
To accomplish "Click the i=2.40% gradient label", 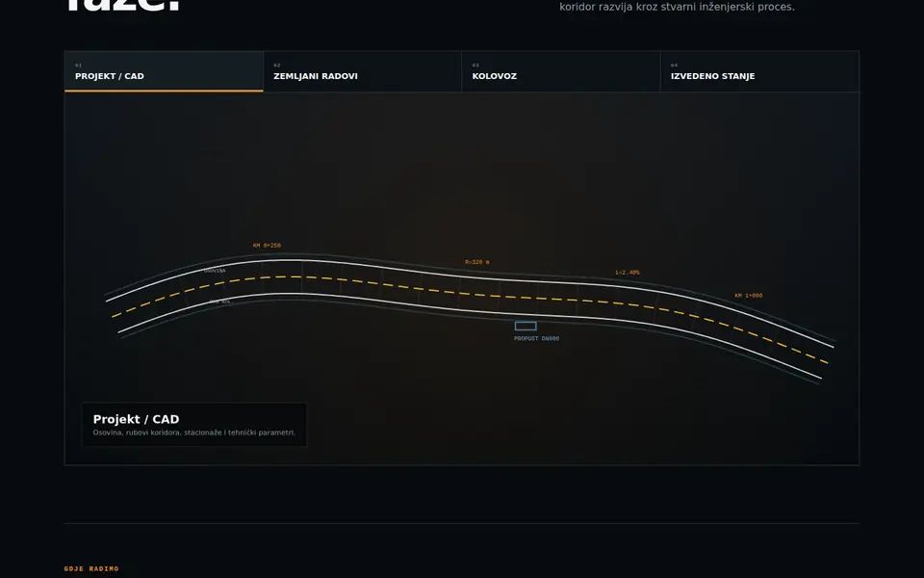I will point(627,273).
